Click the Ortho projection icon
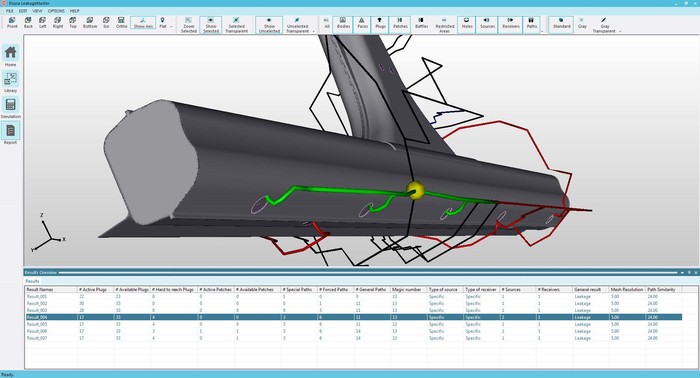The image size is (700, 378). click(121, 23)
